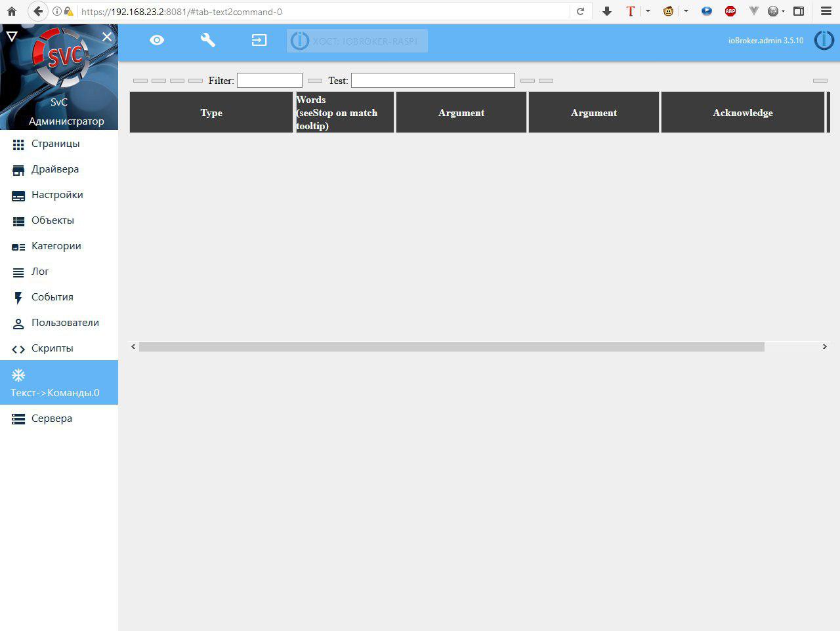Select the ХОСТ: IOBROKER-RASPI host button
Viewport: 840px width, 631px height.
pos(357,41)
